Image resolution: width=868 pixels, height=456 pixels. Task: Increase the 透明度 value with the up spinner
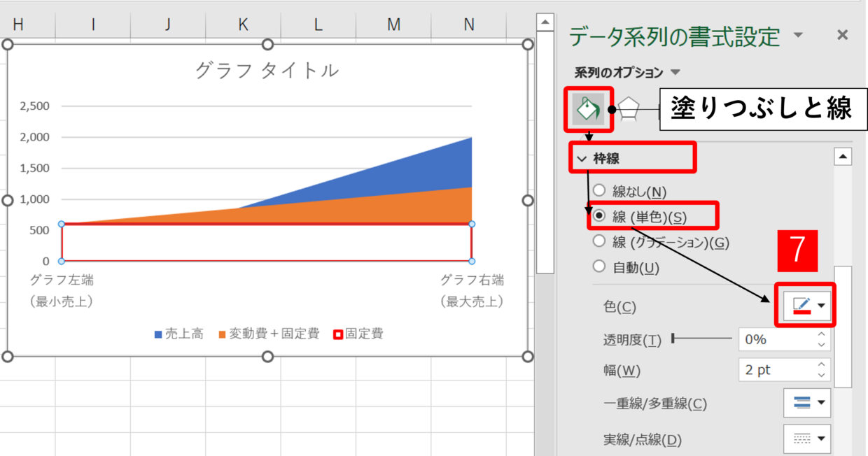coord(822,334)
